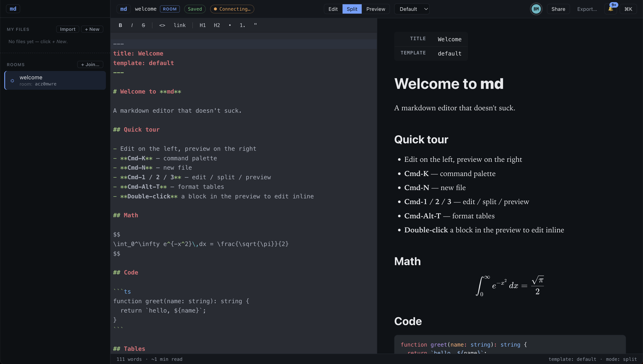Click 'A markdown editor' line in editor
Screen dimensions: 643x364
tap(177, 111)
